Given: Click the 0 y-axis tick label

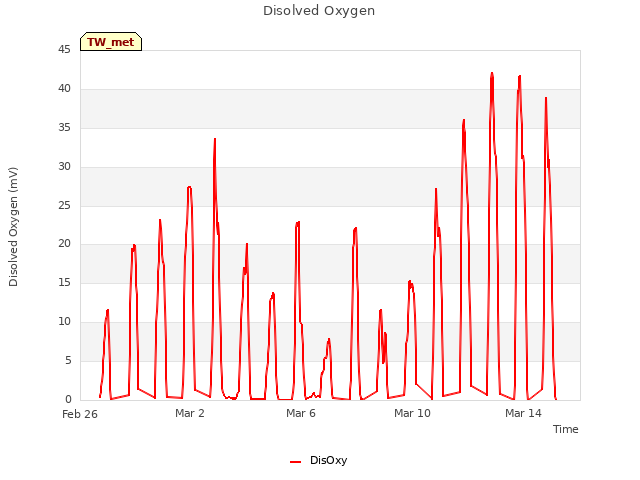Looking at the screenshot, I should coord(68,399).
